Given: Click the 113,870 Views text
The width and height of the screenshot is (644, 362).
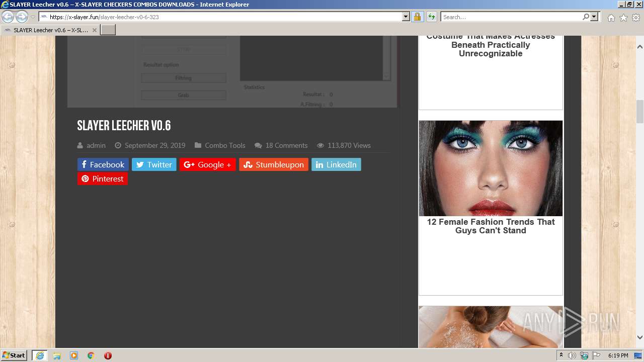Looking at the screenshot, I should coord(349,145).
